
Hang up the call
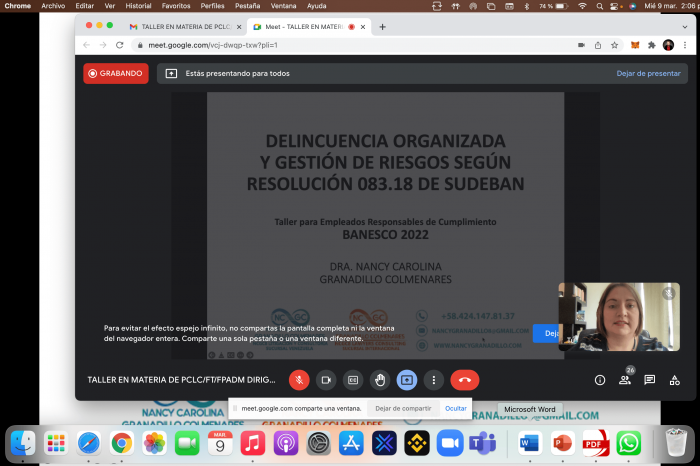pos(465,380)
